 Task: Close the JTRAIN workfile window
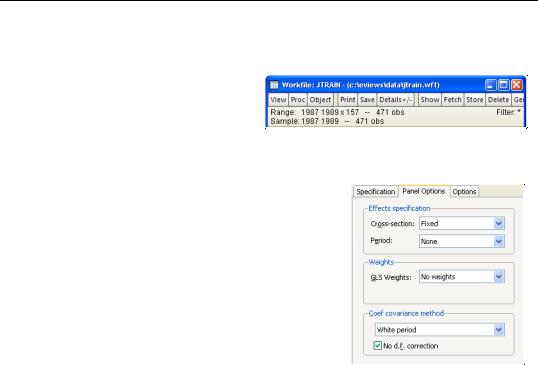tap(516, 85)
